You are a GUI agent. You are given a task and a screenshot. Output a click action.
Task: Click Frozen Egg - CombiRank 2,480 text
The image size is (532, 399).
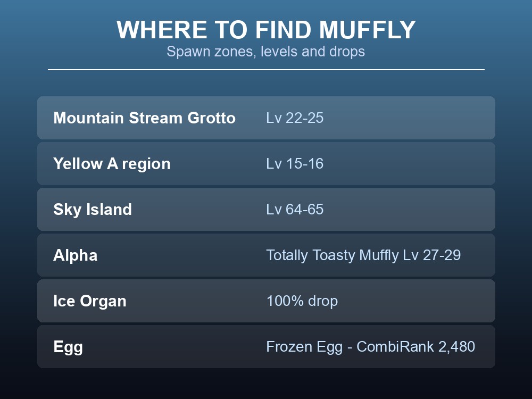370,347
